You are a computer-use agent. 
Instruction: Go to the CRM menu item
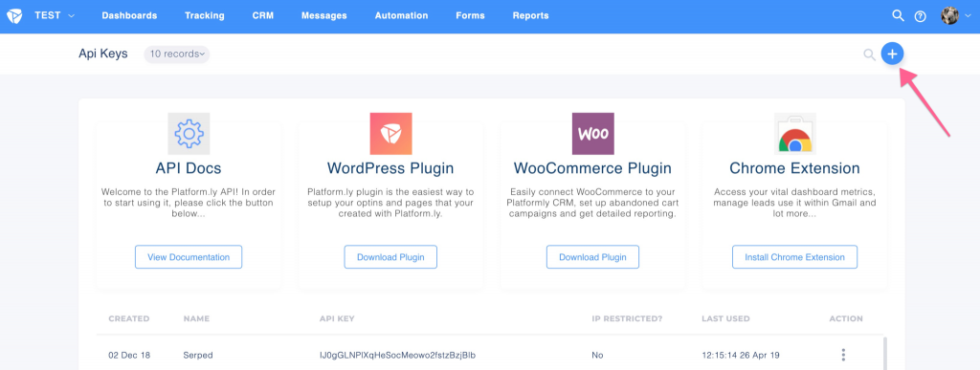click(x=262, y=15)
